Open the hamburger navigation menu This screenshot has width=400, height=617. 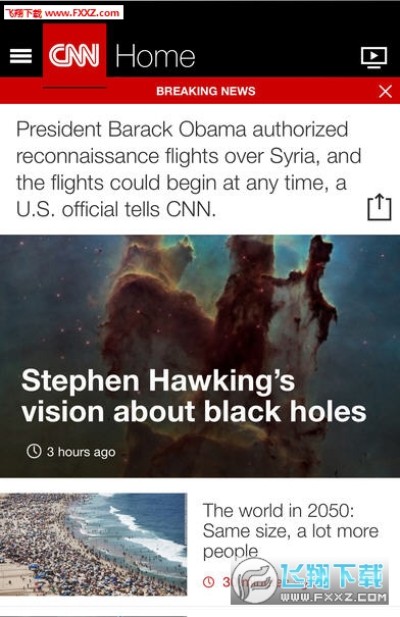click(x=21, y=56)
